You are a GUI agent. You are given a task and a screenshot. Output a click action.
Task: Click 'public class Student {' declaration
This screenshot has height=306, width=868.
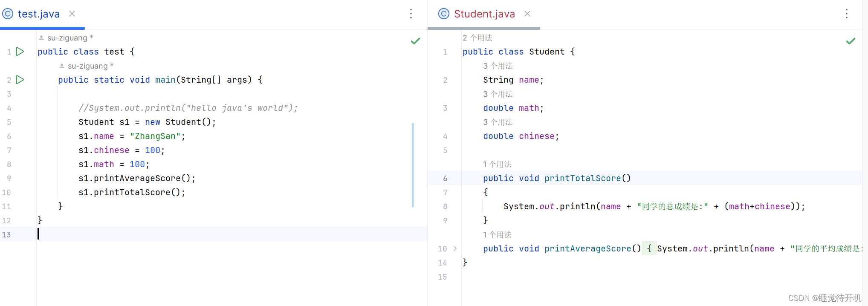pyautogui.click(x=519, y=52)
